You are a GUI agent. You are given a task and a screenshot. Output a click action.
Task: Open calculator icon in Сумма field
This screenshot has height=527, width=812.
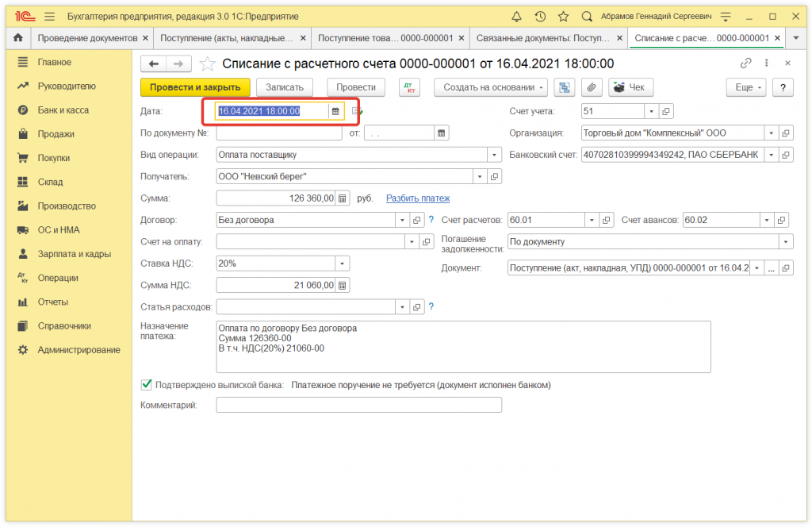(342, 198)
